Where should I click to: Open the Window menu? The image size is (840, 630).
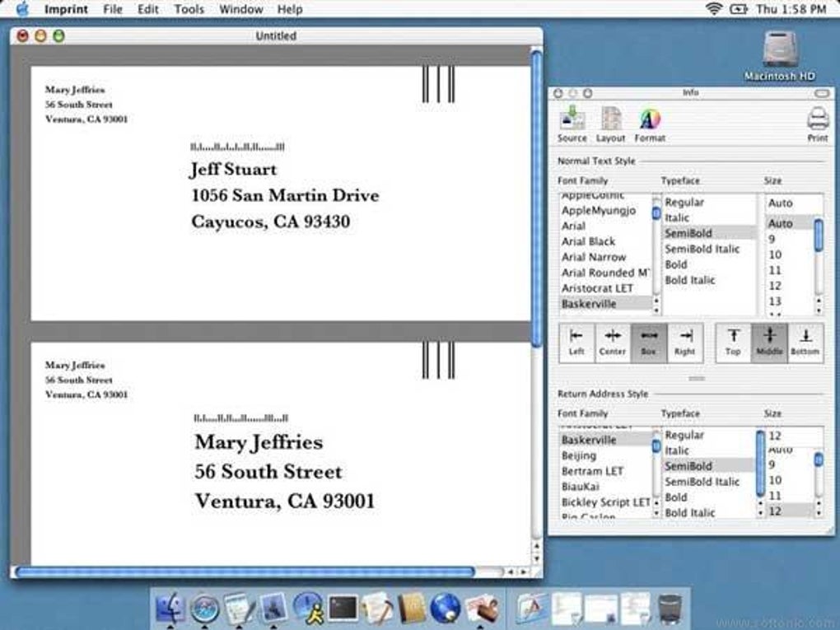coord(240,9)
